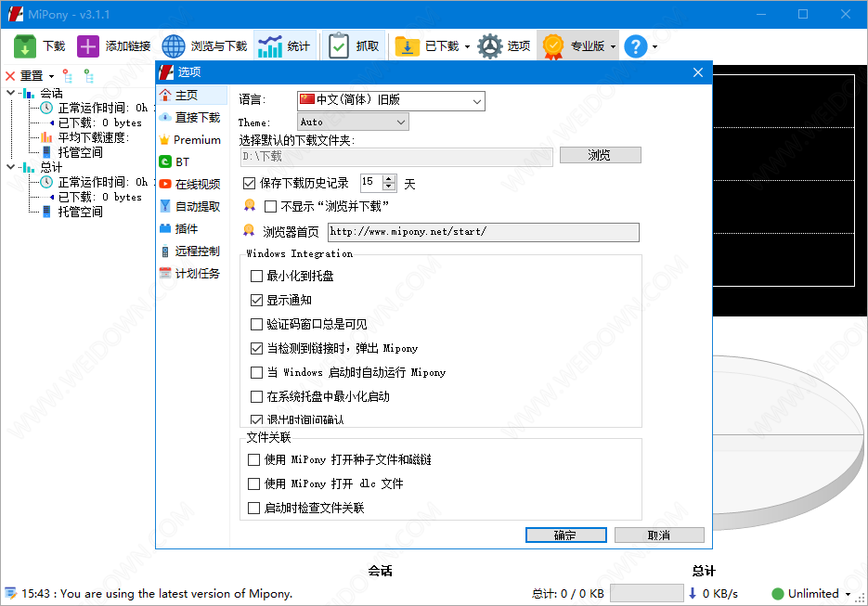Click the red X 重置 icon

(x=10, y=76)
